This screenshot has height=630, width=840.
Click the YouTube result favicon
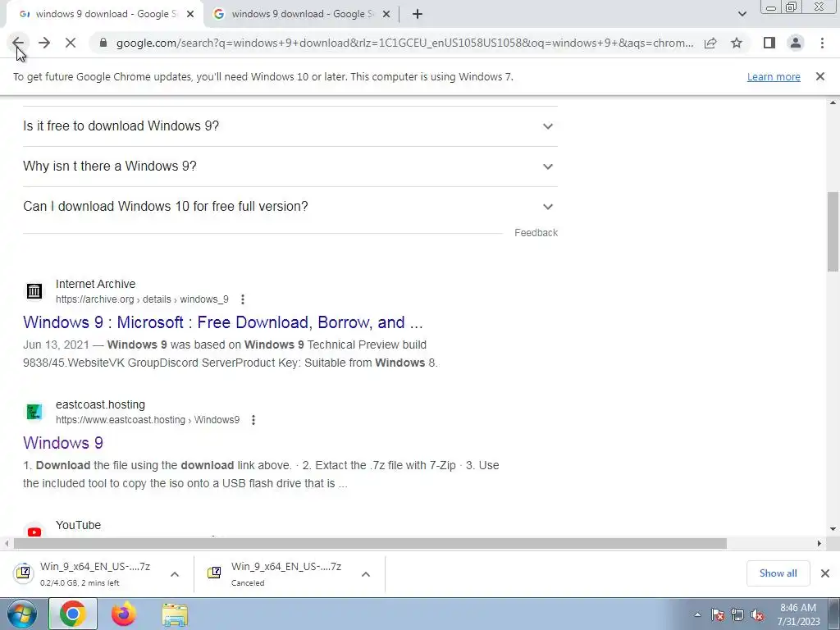coord(34,532)
